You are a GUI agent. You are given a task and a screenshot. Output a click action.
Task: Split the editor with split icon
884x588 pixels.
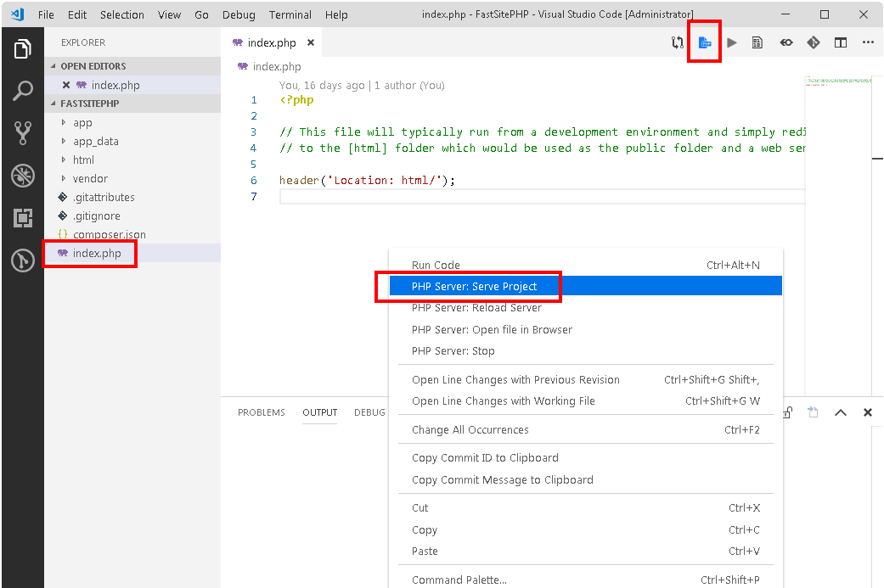point(841,42)
